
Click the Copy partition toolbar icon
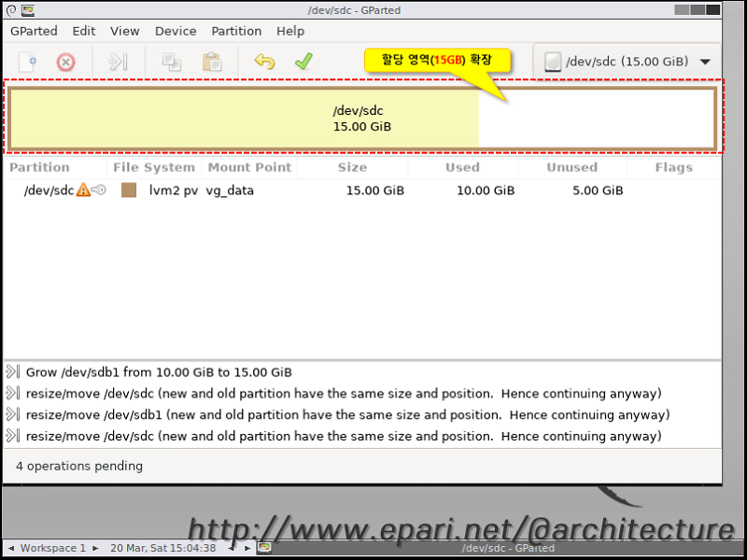coord(171,62)
